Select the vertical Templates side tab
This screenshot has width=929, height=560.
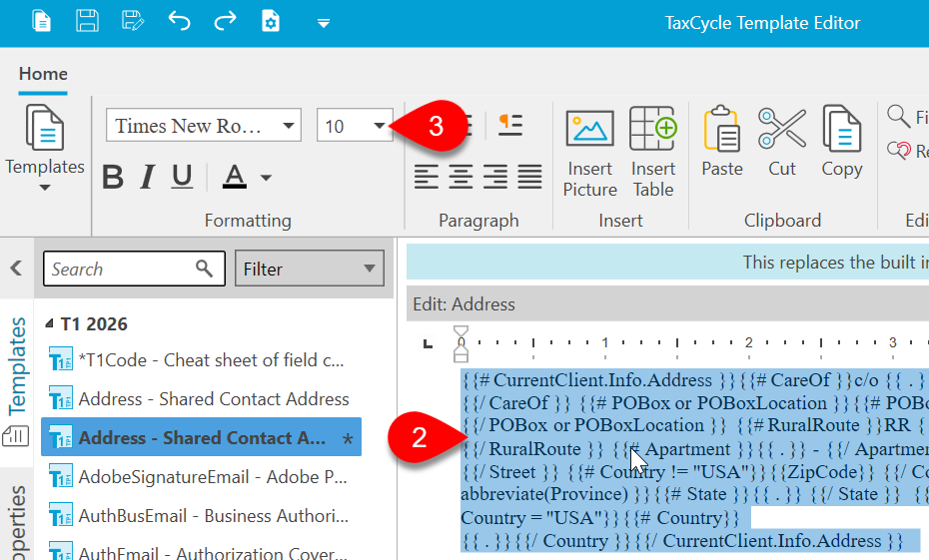point(17,365)
